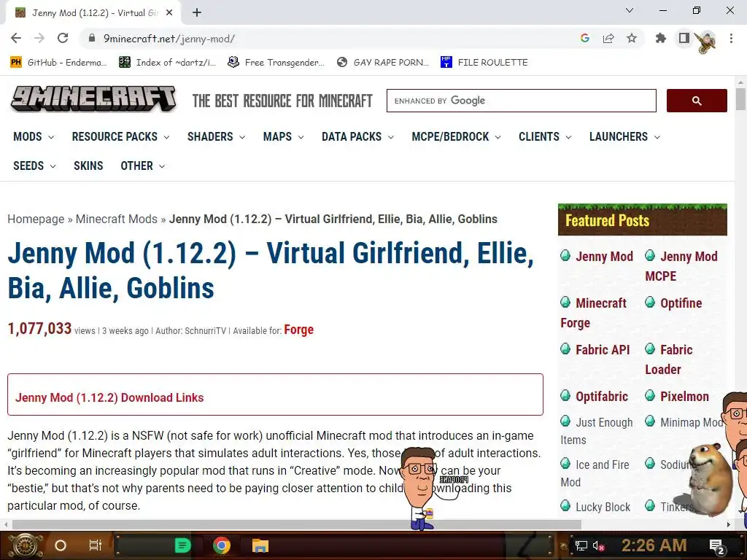This screenshot has width=747, height=560.
Task: Open the Chrome profile avatar
Action: click(706, 40)
